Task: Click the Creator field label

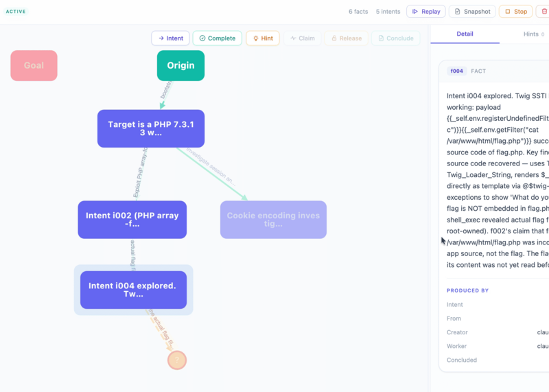Action: 457,332
